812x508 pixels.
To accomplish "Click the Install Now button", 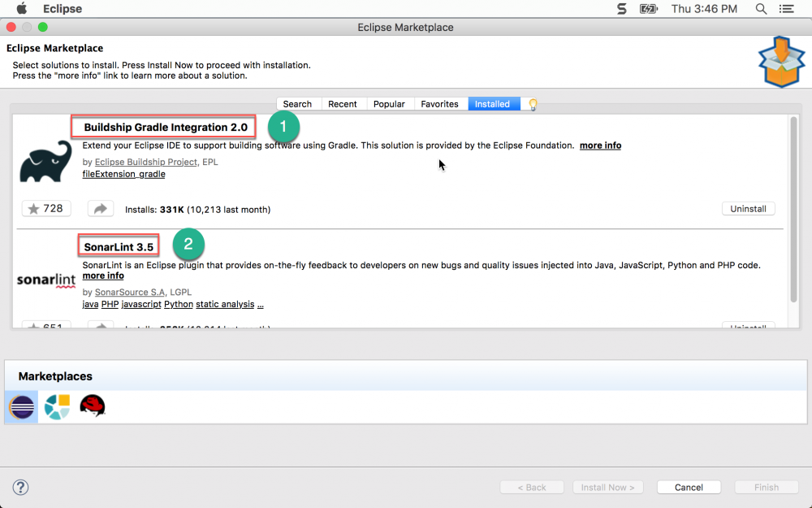I will click(608, 487).
